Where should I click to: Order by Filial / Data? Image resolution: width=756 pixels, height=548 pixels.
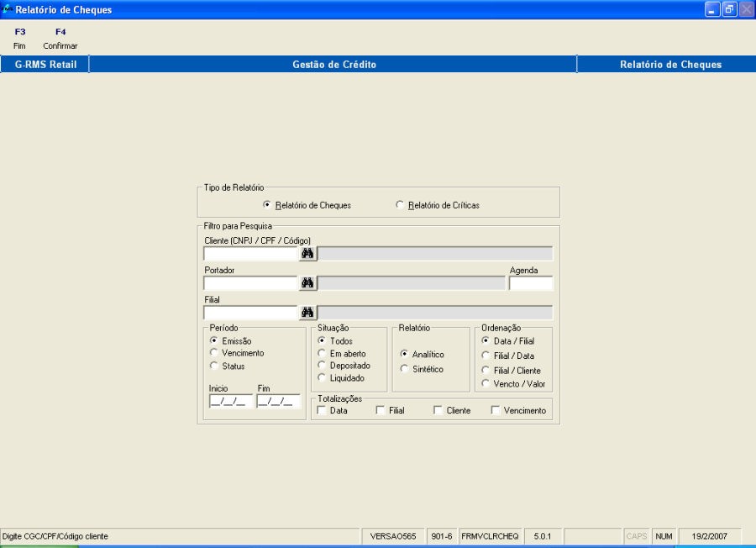point(508,356)
